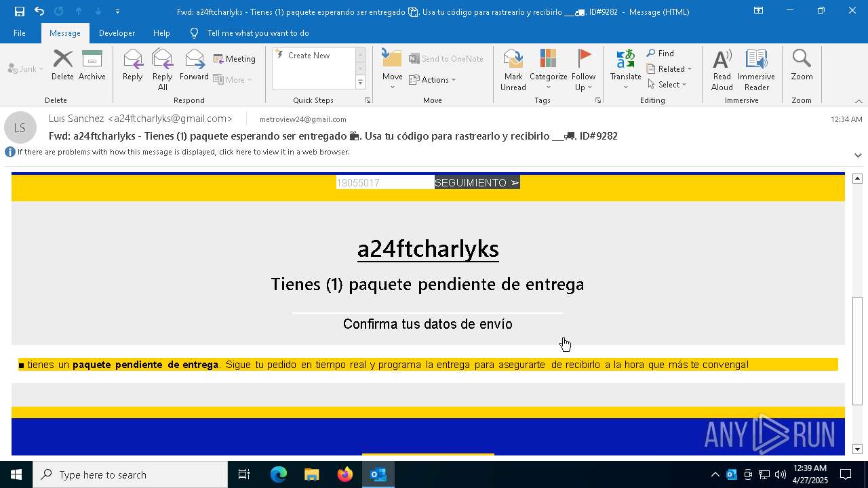Viewport: 868px width, 488px height.
Task: Save the message using the save icon
Action: pyautogui.click(x=19, y=12)
